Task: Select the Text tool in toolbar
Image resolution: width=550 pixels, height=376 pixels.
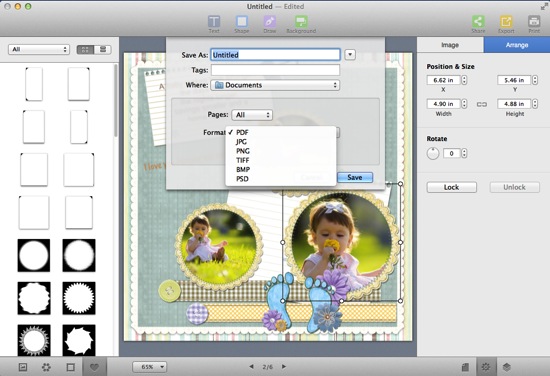Action: click(x=214, y=24)
